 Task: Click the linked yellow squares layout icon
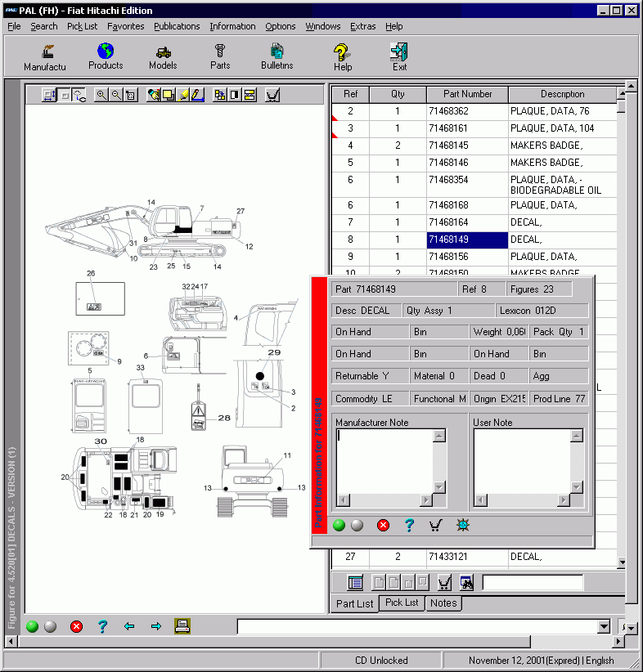(220, 95)
